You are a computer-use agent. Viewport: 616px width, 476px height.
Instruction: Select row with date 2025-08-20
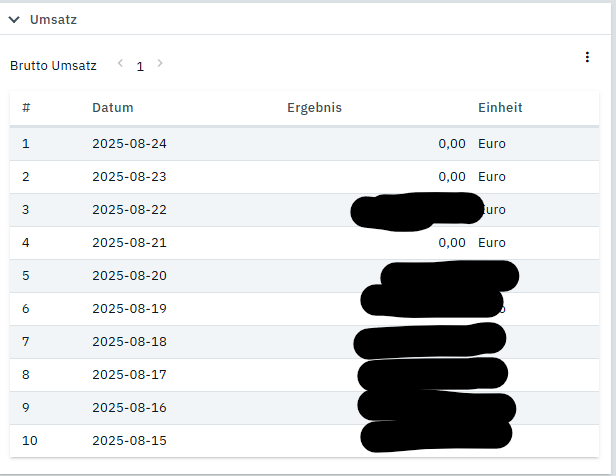[x=304, y=276]
